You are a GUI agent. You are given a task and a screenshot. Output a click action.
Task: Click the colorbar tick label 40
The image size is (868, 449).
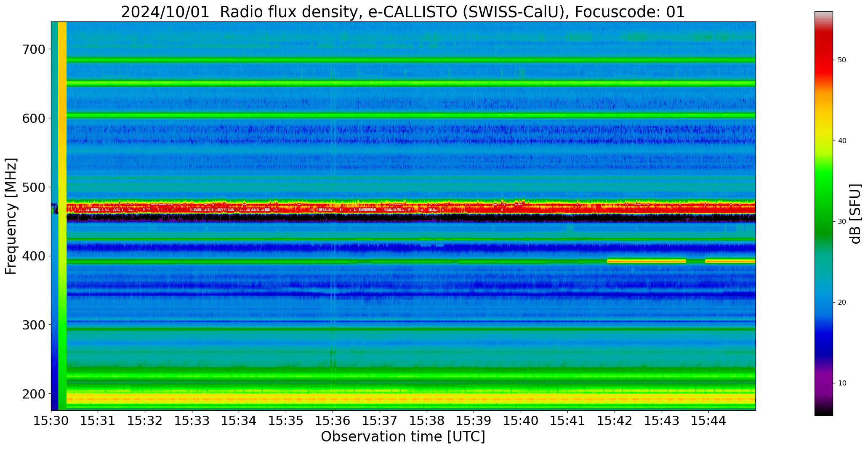pyautogui.click(x=842, y=141)
